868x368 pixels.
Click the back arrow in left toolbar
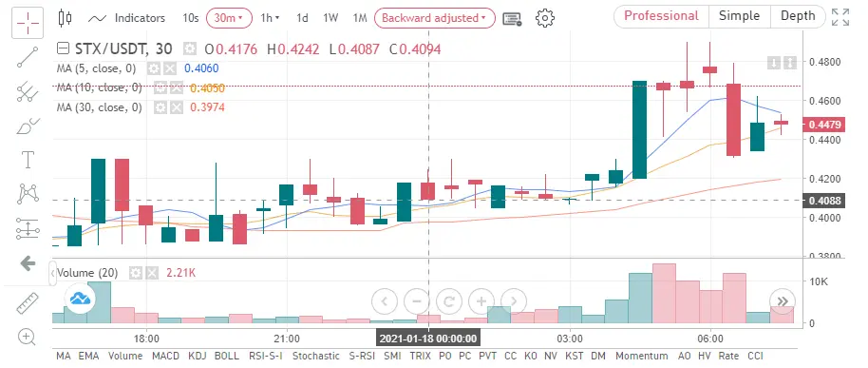pos(28,263)
